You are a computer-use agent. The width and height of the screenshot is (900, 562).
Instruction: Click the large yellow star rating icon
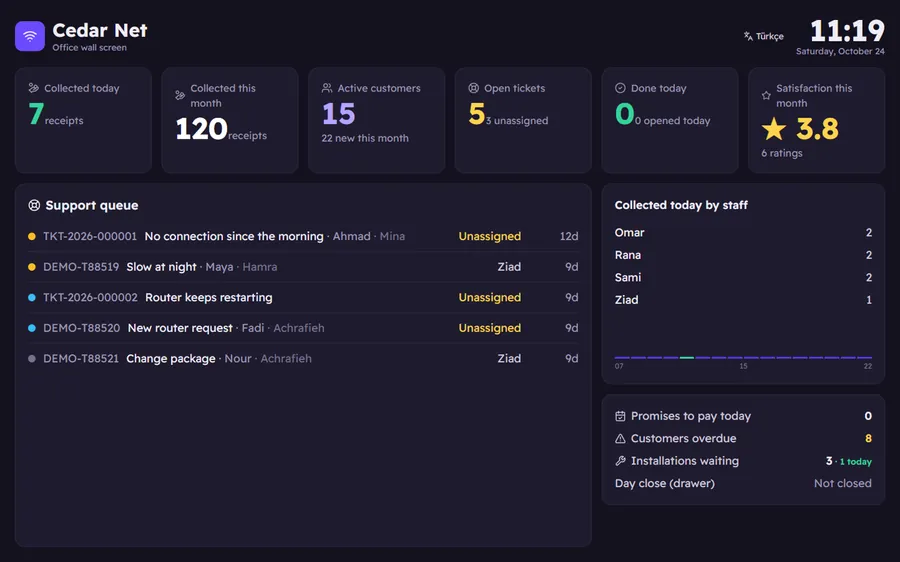click(x=774, y=129)
